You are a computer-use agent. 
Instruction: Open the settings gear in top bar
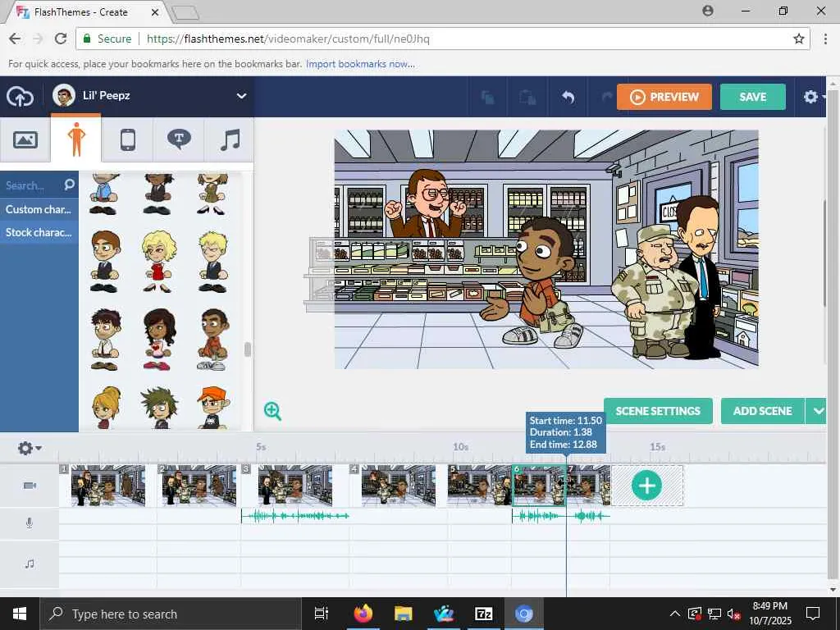coord(811,97)
